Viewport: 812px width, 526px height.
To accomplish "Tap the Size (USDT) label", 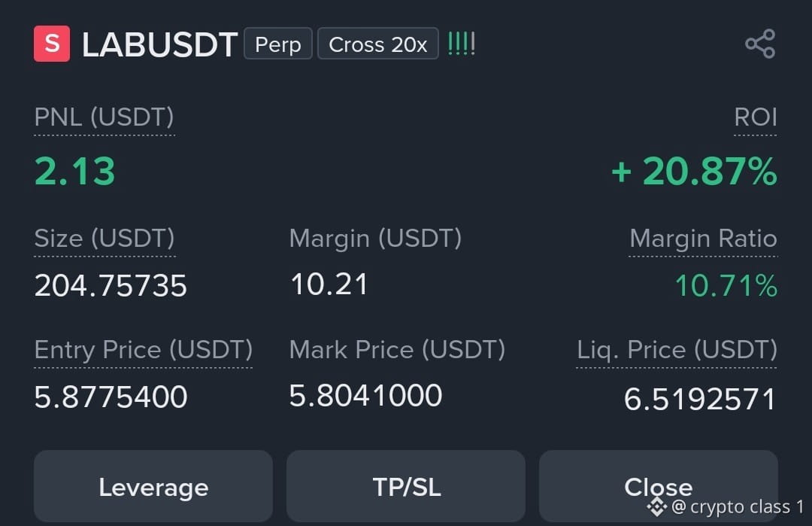I will (x=105, y=239).
